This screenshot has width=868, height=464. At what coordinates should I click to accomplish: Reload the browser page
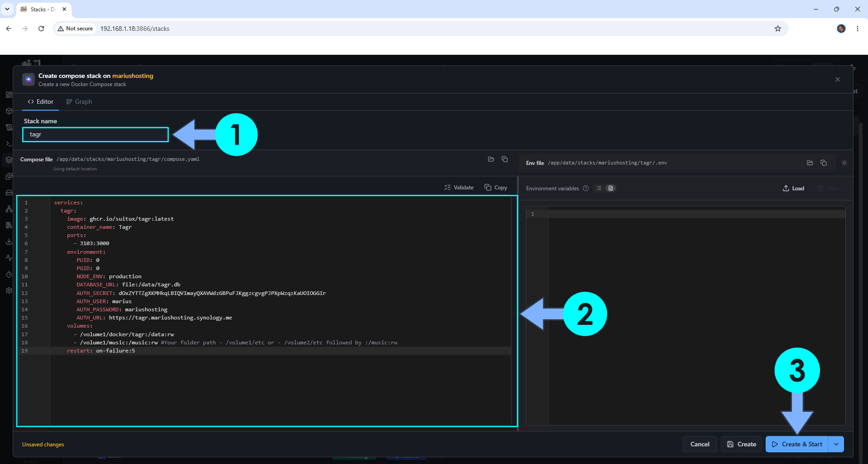[41, 29]
